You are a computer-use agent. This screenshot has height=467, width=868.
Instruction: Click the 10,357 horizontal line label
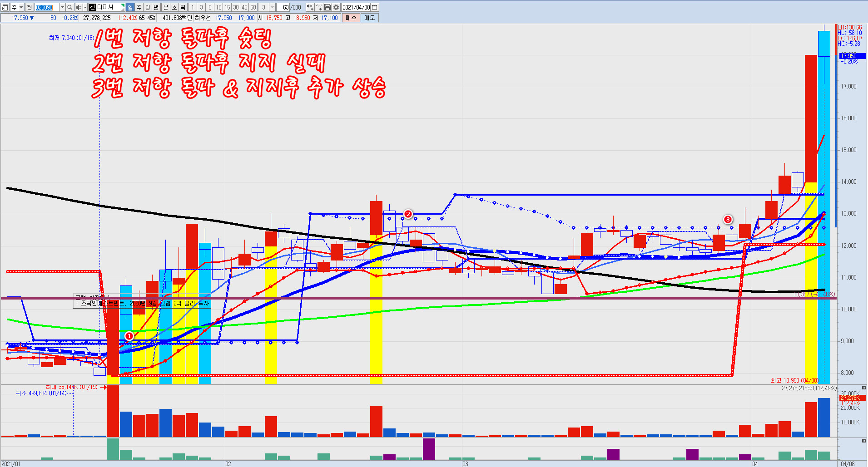814,295
